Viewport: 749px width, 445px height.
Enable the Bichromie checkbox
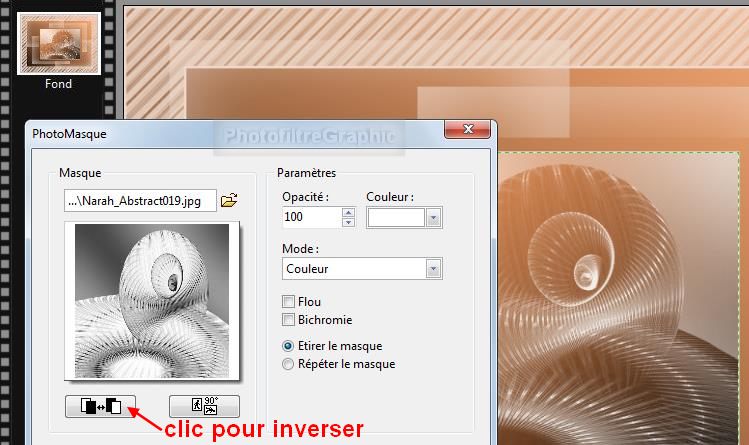coord(288,319)
